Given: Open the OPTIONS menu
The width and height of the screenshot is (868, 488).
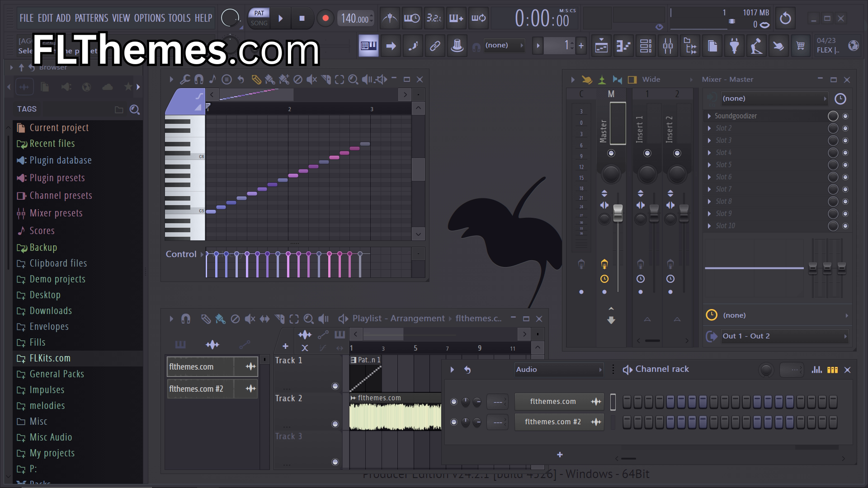Looking at the screenshot, I should [x=150, y=18].
